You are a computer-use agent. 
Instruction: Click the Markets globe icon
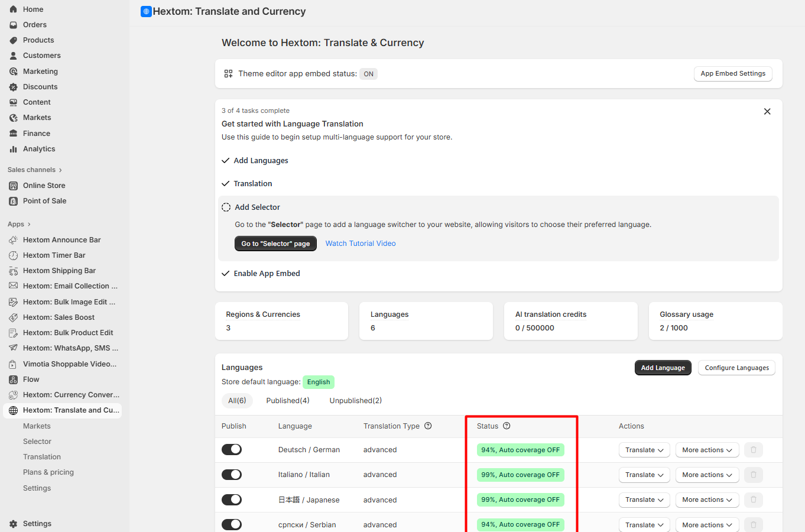point(13,118)
